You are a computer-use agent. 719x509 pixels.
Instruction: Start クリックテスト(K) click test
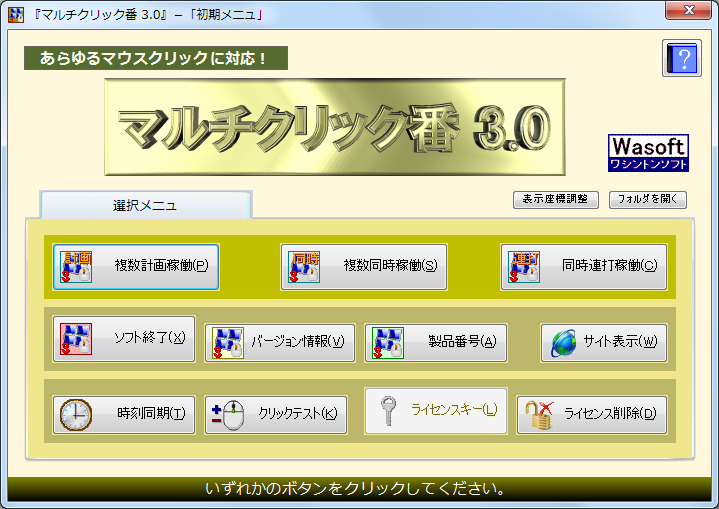276,415
